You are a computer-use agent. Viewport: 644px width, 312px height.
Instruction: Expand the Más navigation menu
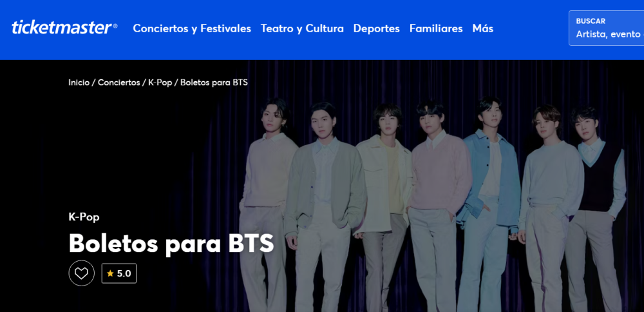point(482,28)
